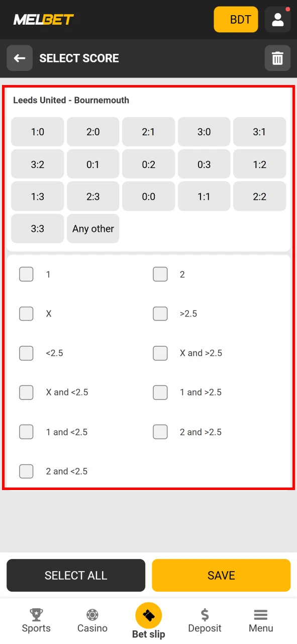Open the BDT currency button

236,19
